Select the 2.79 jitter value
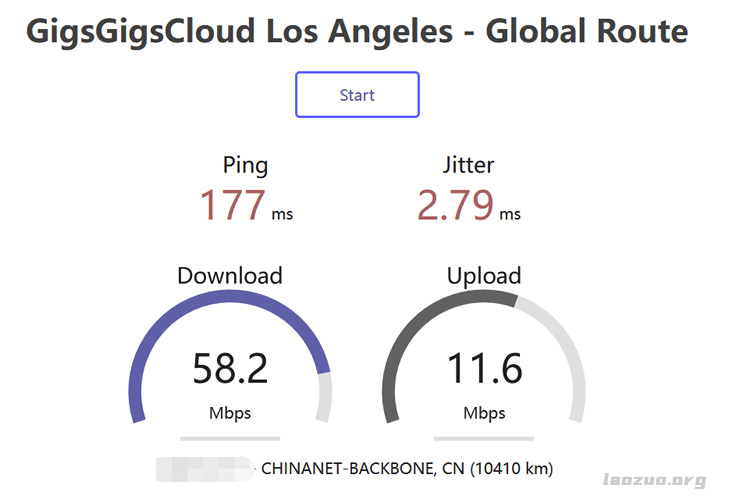Screen dimensions: 729x500 coord(455,205)
